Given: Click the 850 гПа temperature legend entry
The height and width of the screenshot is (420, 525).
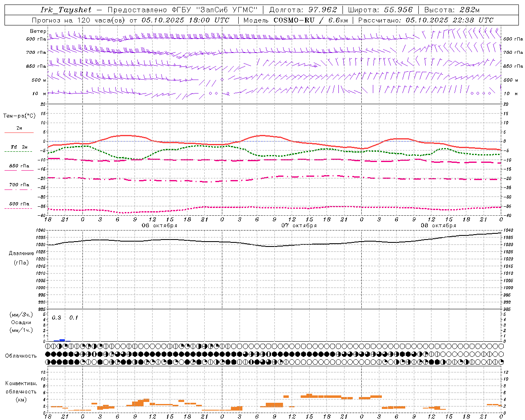Looking at the screenshot, I should [x=19, y=166].
